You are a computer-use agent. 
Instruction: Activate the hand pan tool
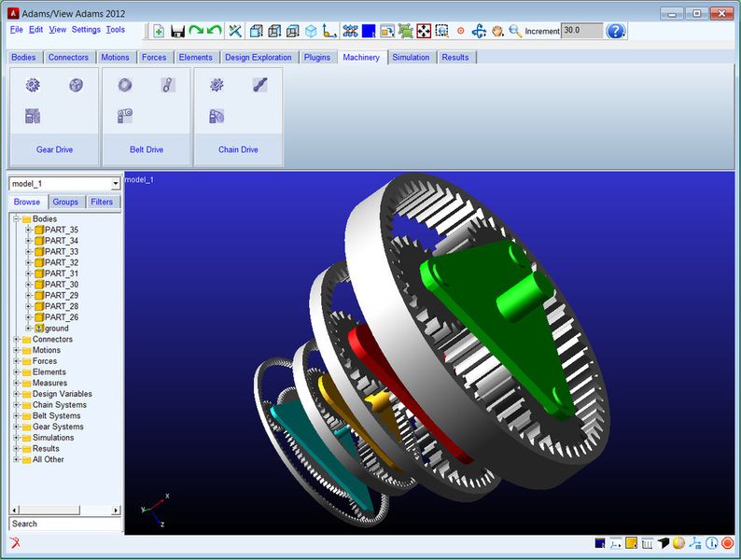(x=497, y=31)
